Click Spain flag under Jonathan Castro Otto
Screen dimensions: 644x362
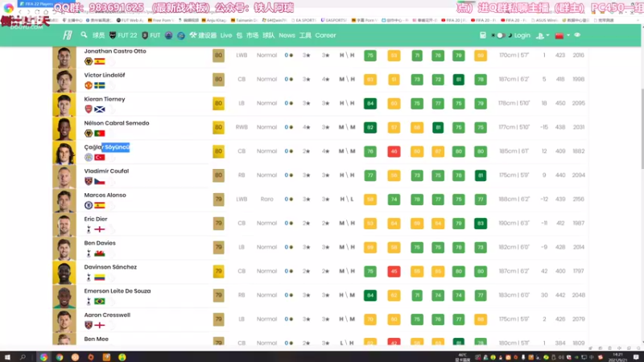point(99,62)
